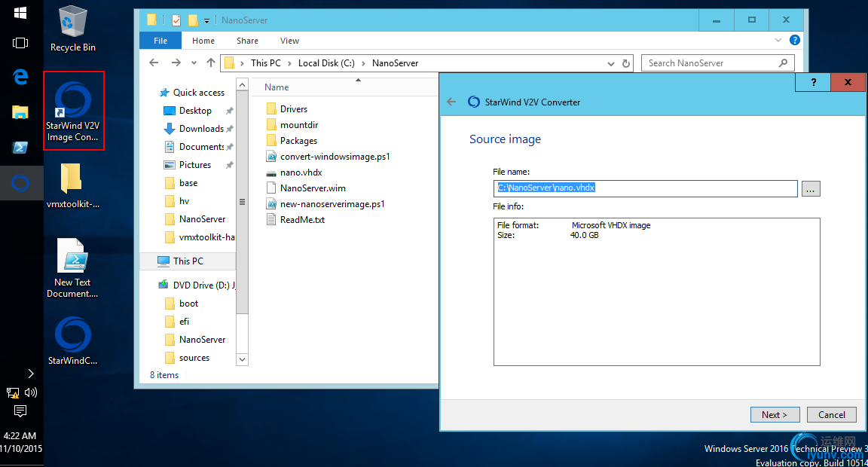The height and width of the screenshot is (467, 868).
Task: Click the help question mark button in the converter
Action: [x=813, y=83]
